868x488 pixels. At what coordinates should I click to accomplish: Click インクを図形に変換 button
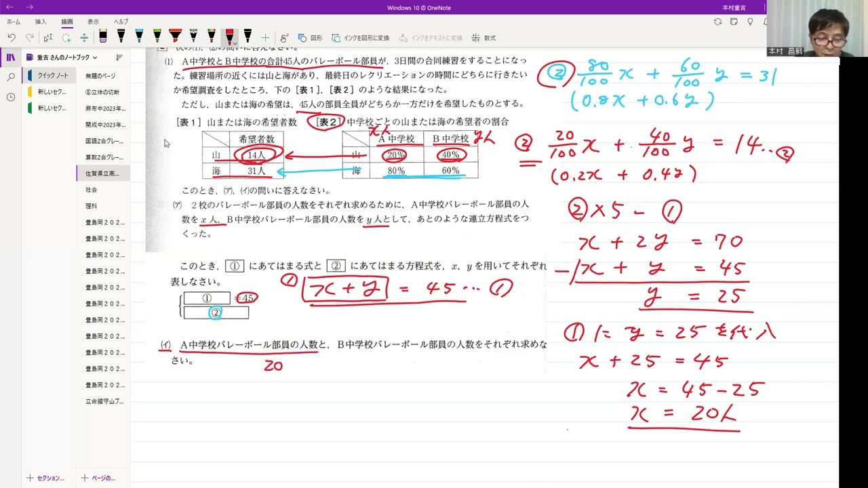pos(360,38)
